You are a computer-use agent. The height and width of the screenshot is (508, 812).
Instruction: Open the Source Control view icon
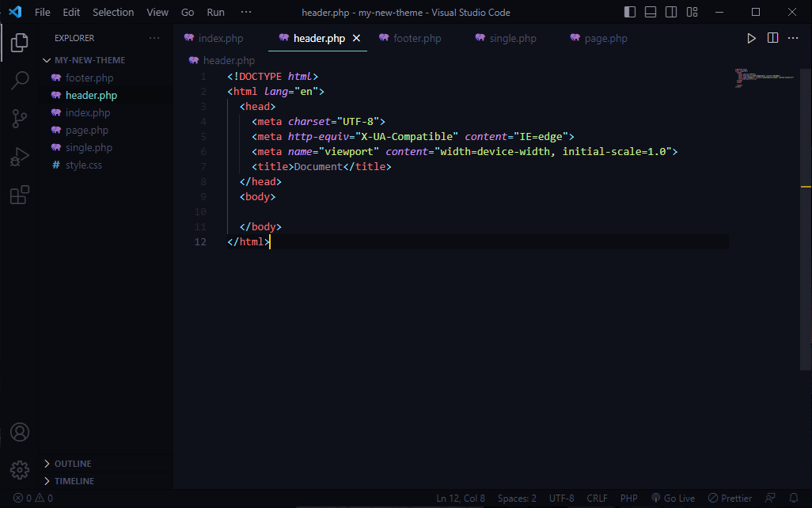19,119
